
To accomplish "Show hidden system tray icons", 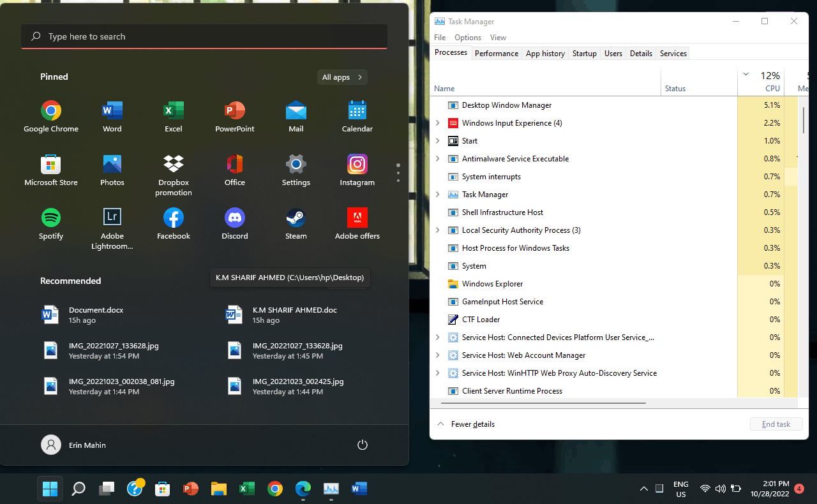I will 643,489.
